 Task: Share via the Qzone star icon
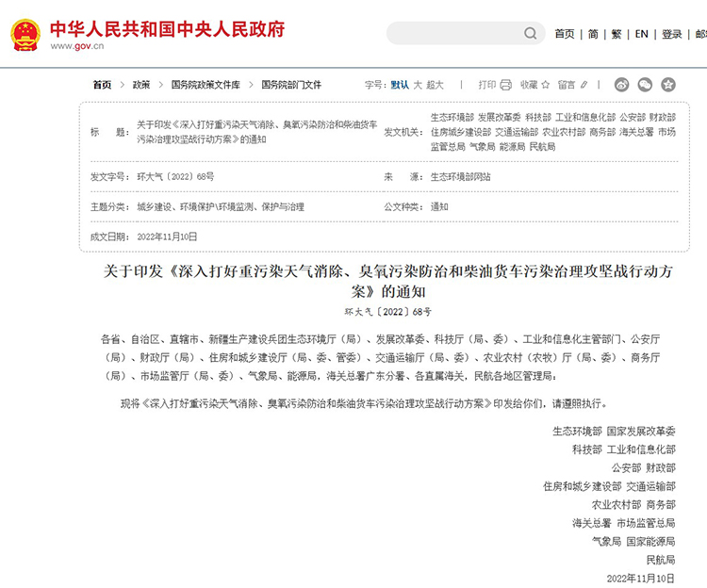(668, 85)
